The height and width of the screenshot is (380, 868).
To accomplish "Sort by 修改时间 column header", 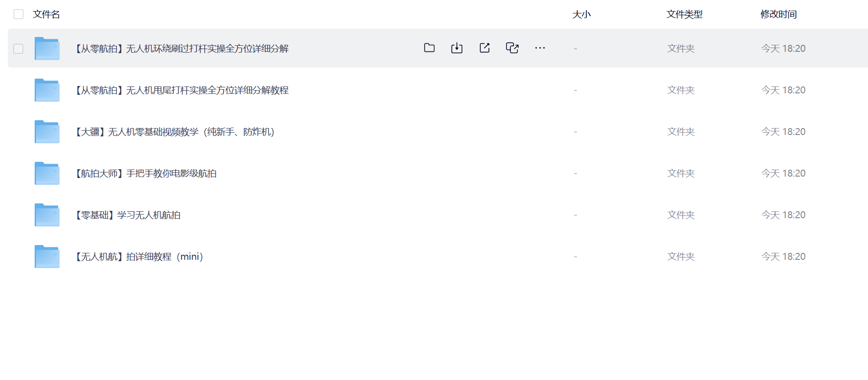I will coord(779,14).
